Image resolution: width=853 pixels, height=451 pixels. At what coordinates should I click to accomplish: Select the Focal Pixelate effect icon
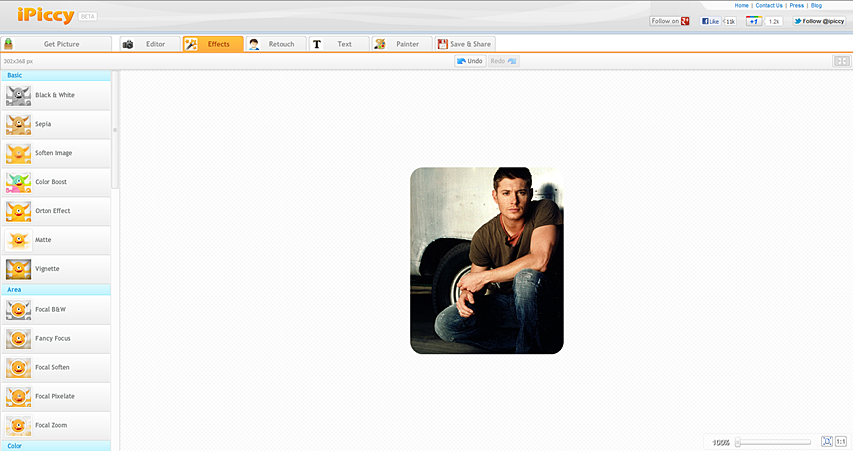point(18,397)
